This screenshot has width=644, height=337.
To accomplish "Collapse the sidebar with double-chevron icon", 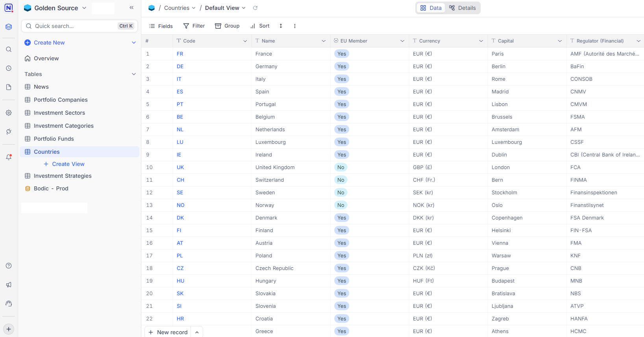I will coord(131,7).
